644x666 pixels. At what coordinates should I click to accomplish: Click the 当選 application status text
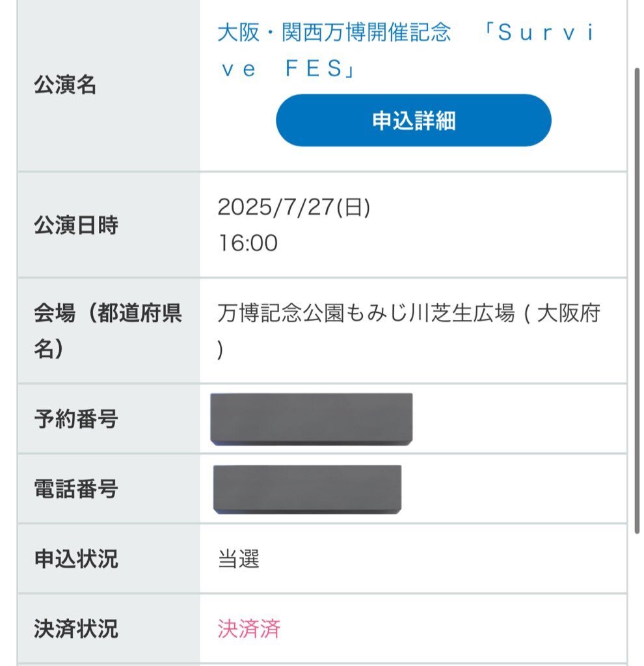click(238, 559)
